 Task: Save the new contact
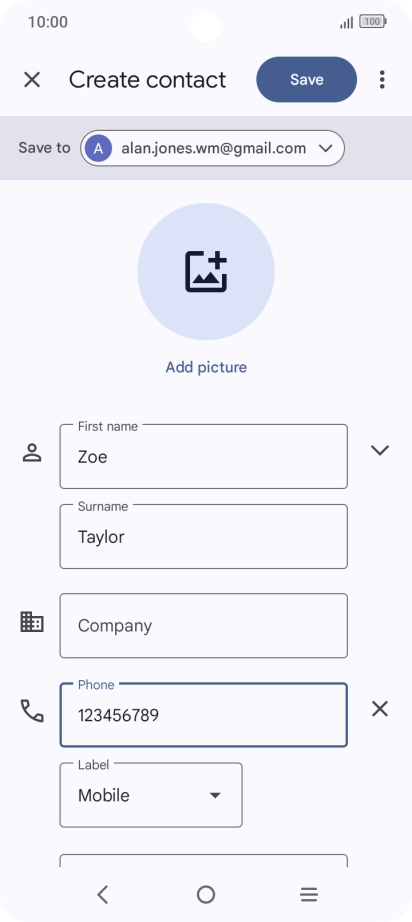point(307,79)
